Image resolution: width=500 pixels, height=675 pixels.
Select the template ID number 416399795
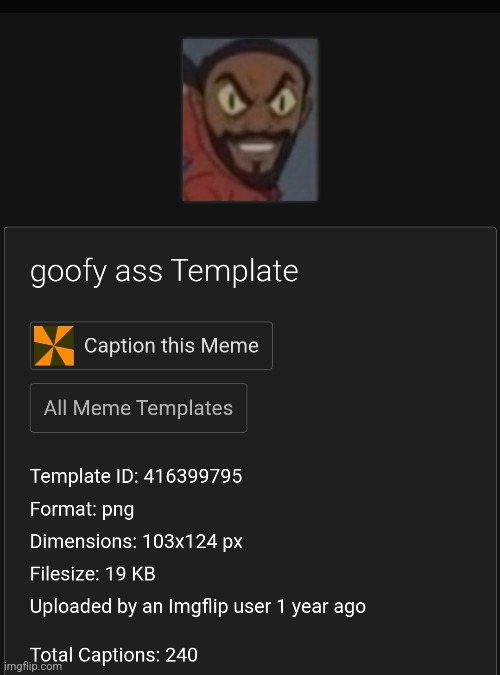pos(193,476)
